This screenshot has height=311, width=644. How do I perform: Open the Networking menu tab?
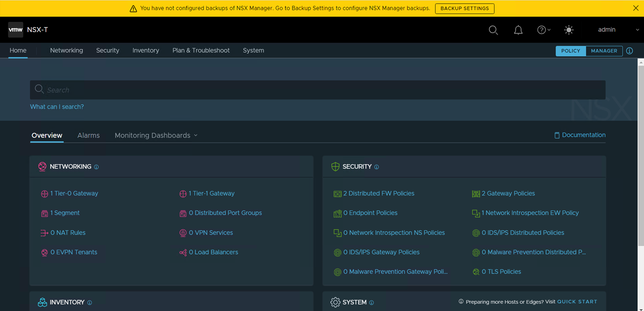point(66,50)
